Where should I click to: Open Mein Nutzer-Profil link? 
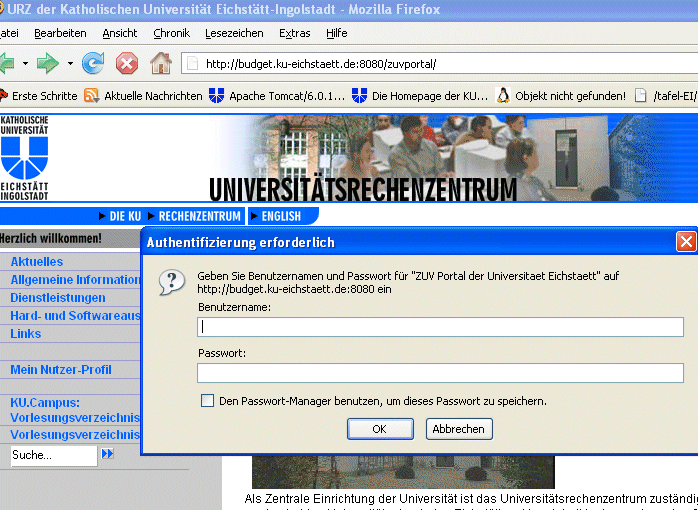(x=61, y=369)
